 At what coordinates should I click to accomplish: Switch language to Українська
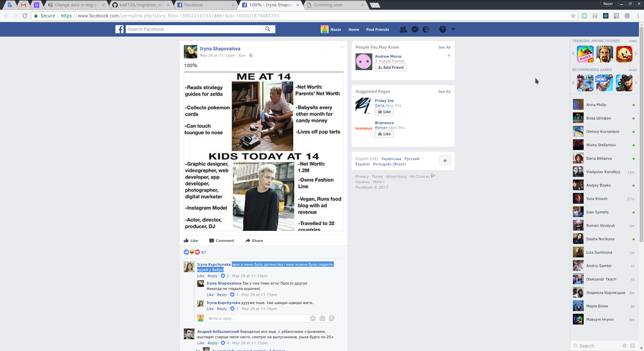click(391, 159)
